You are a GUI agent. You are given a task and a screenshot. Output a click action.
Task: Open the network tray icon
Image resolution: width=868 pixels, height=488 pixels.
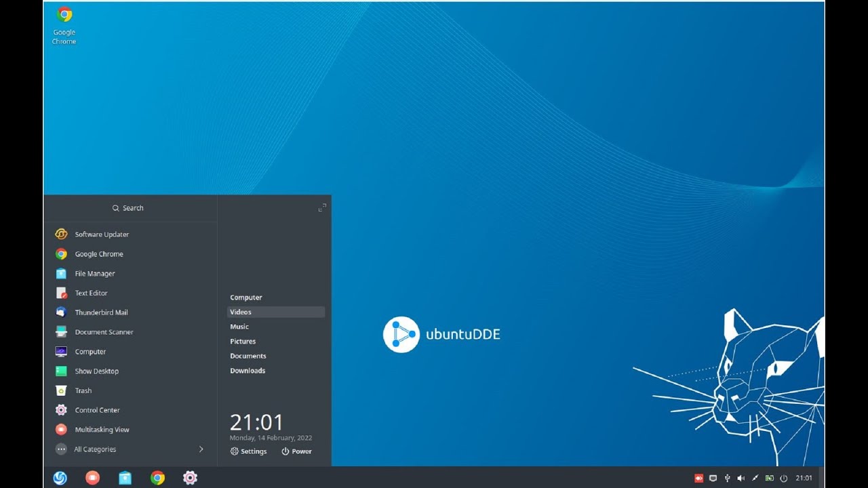click(713, 478)
